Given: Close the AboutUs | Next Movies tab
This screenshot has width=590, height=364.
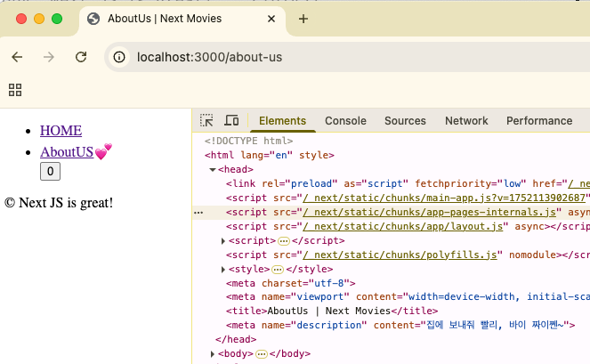Looking at the screenshot, I should click(x=271, y=19).
